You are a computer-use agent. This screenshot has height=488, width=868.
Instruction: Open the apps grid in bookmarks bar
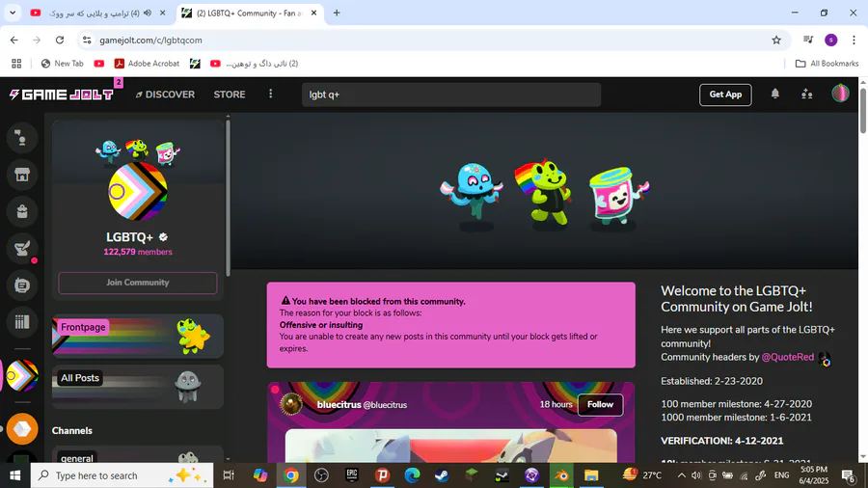16,64
